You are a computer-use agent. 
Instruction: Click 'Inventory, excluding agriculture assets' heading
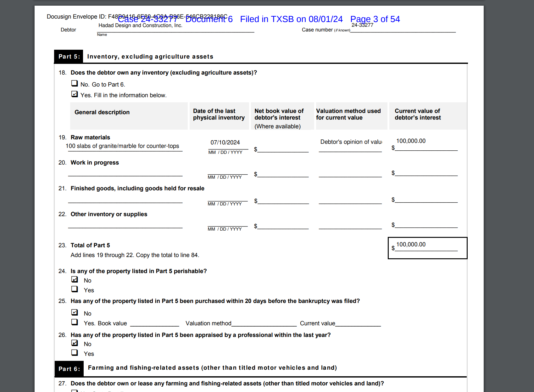pos(150,57)
